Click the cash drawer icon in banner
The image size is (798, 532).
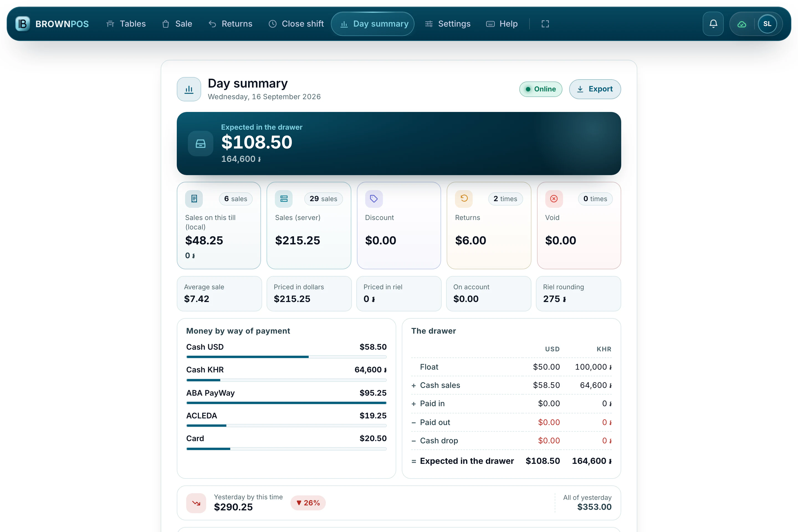201,144
